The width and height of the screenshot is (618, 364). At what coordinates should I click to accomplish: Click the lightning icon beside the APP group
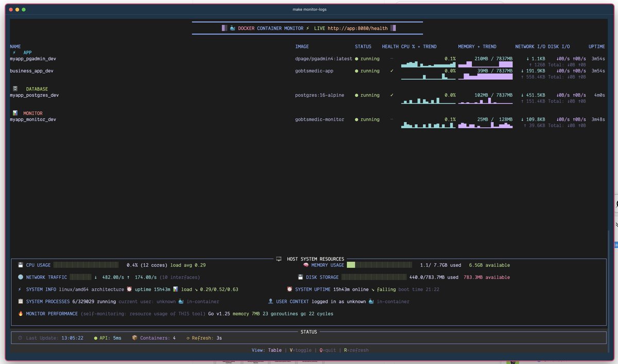tap(14, 53)
